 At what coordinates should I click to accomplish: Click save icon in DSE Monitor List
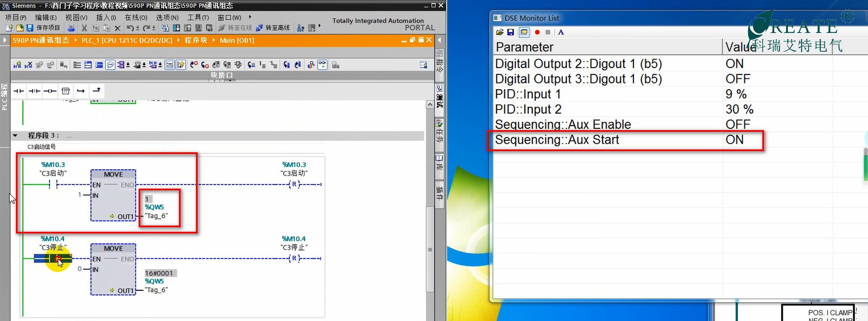(511, 32)
